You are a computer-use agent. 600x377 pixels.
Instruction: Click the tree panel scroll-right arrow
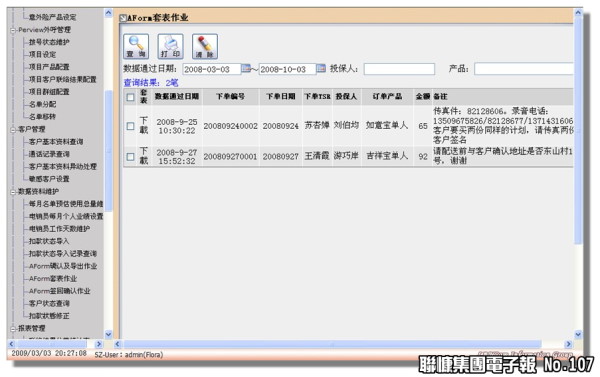[99, 344]
